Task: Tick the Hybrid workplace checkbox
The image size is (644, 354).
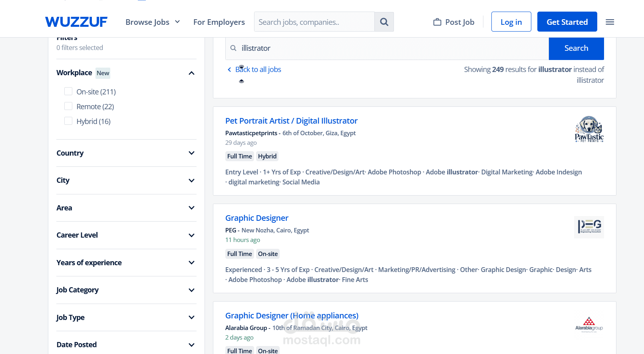Action: pos(68,121)
